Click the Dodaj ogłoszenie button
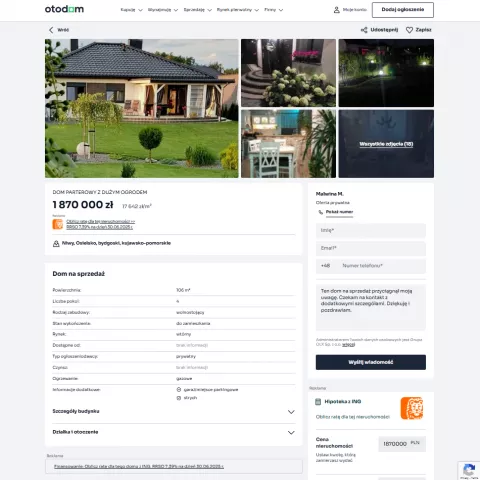 tap(403, 10)
